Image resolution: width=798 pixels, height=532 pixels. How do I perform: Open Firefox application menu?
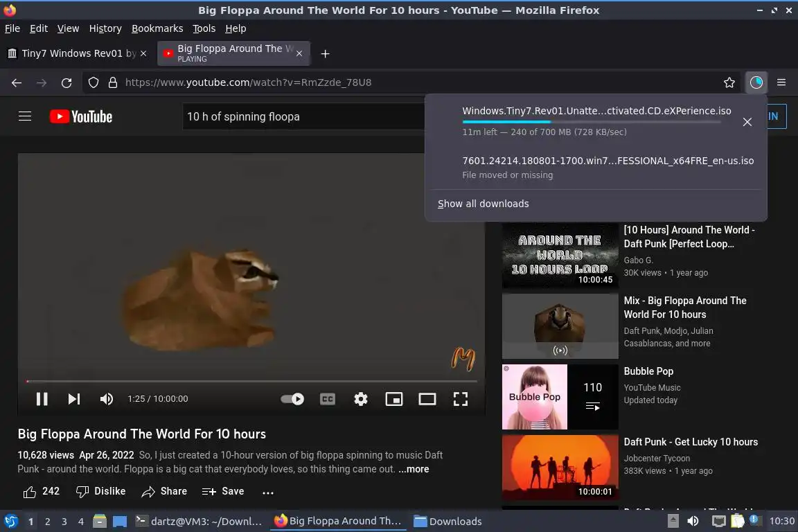point(781,82)
